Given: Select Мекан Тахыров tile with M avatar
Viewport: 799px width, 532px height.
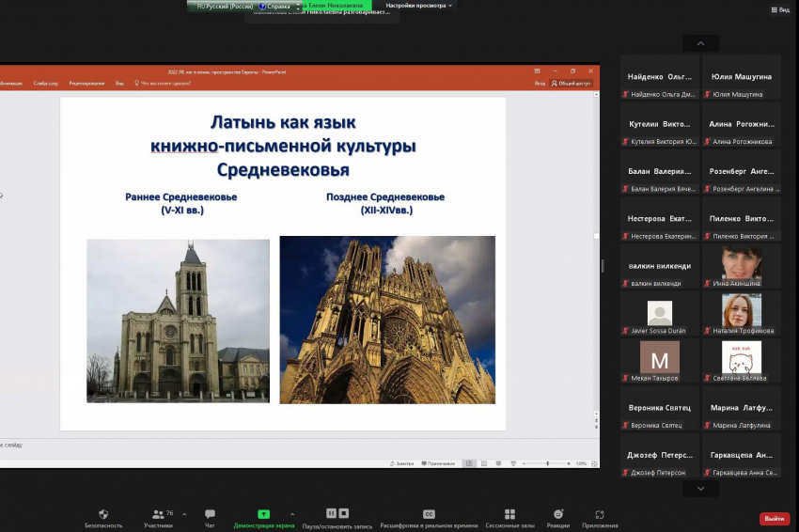Looking at the screenshot, I should click(660, 361).
